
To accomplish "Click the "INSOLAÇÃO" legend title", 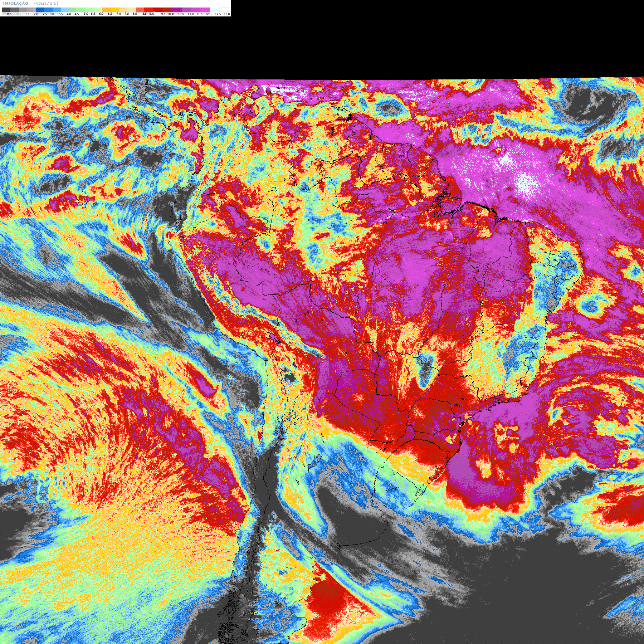I will click(16, 3).
